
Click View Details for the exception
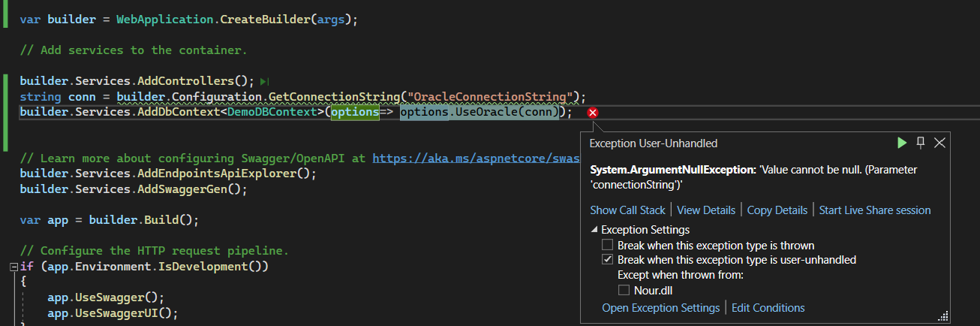(x=705, y=210)
